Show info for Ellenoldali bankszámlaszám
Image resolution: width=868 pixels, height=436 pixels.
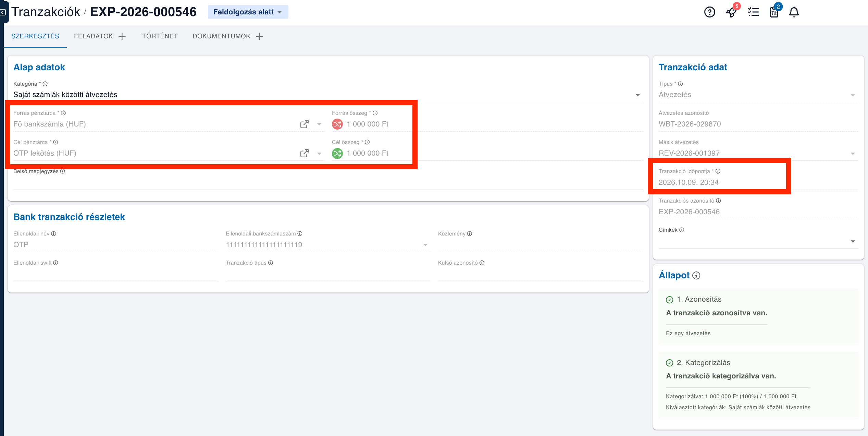(x=300, y=233)
